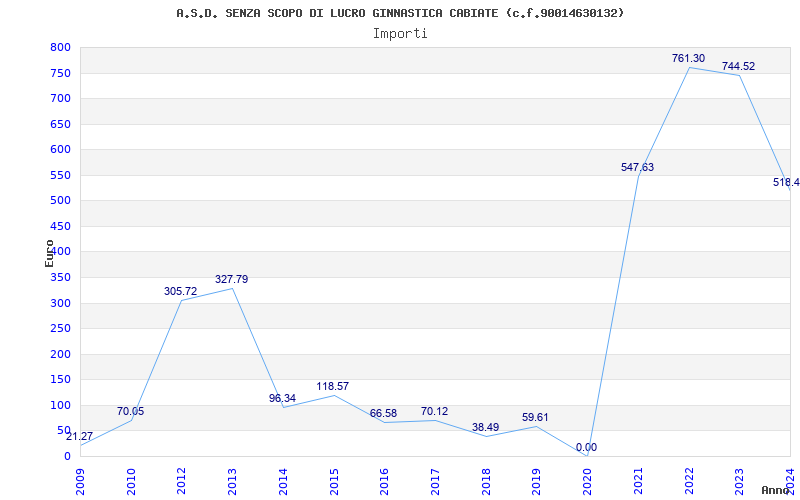Click the x-axis year 2023
The image size is (800, 500).
(739, 482)
